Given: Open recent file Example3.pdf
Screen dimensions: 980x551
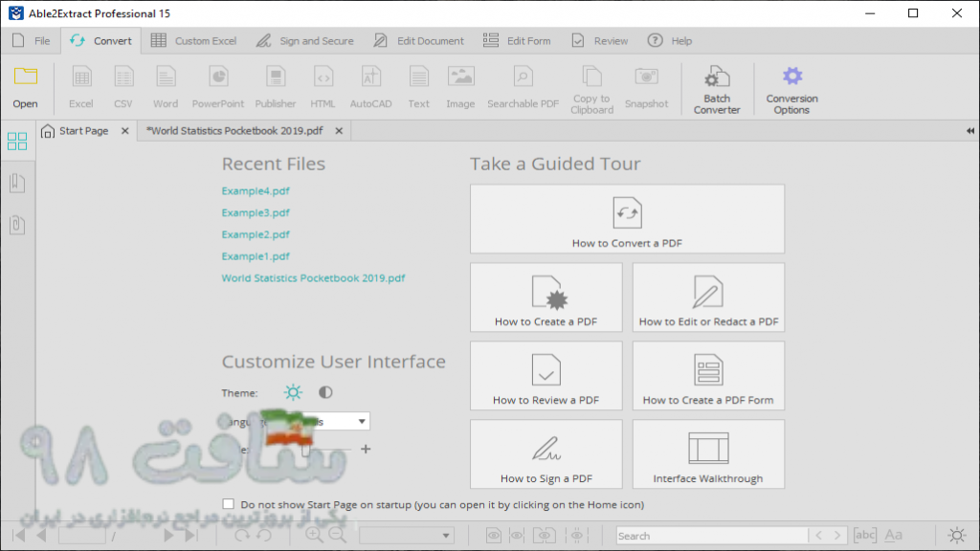Looking at the screenshot, I should click(256, 212).
